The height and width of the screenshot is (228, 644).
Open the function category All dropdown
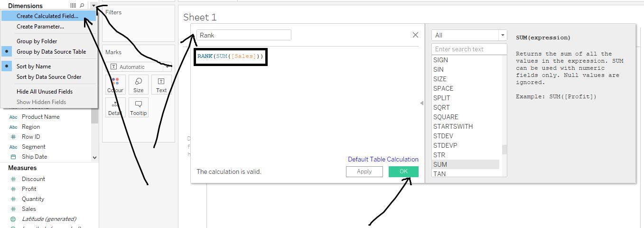pos(469,35)
